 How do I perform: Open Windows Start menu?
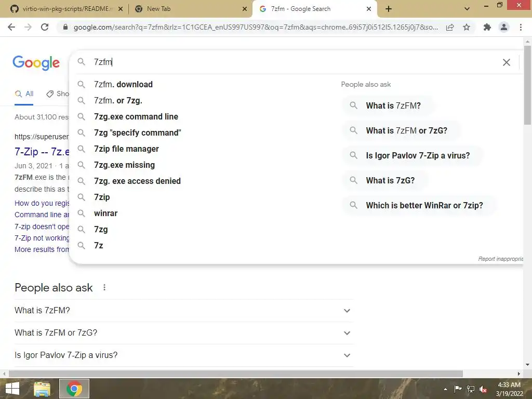(12, 389)
